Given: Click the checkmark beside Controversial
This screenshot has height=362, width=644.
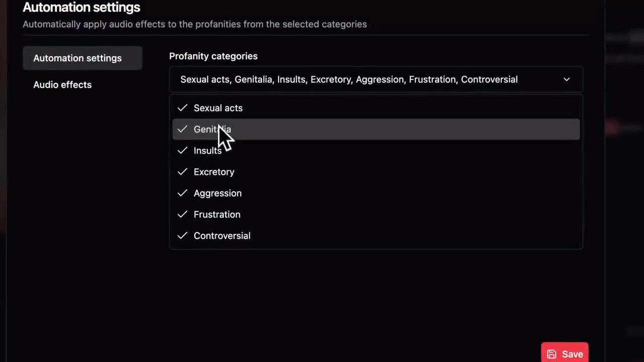Looking at the screenshot, I should click(182, 236).
